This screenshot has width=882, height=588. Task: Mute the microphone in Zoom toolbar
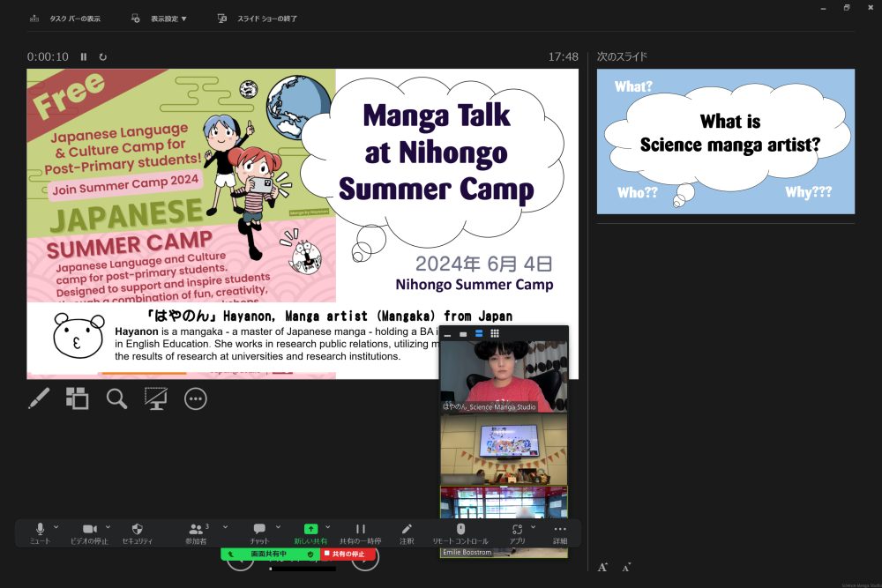pos(40,532)
